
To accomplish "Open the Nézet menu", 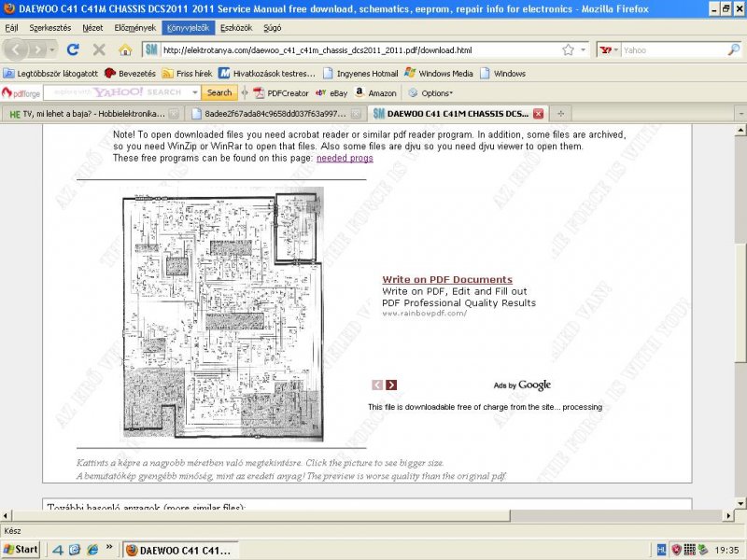I will pos(92,28).
